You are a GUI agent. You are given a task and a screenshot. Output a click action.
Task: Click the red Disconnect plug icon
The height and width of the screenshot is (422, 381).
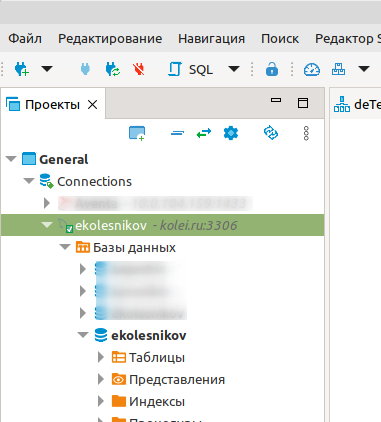pos(139,69)
